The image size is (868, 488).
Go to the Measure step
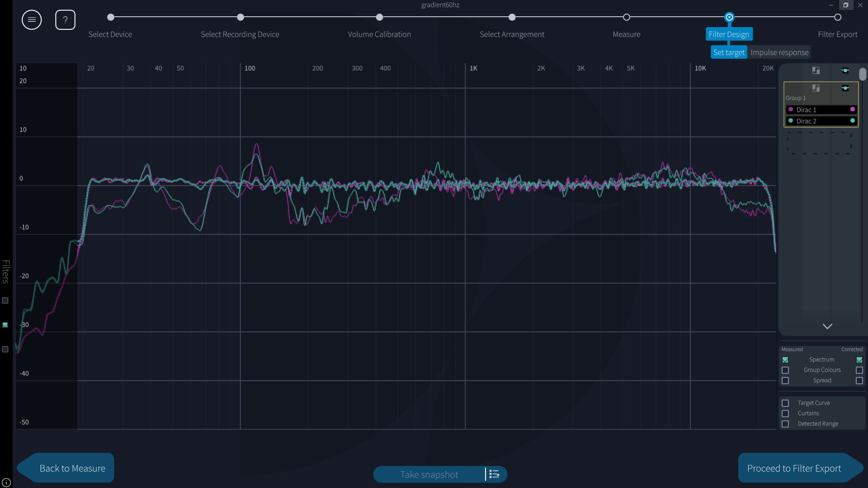[x=626, y=18]
